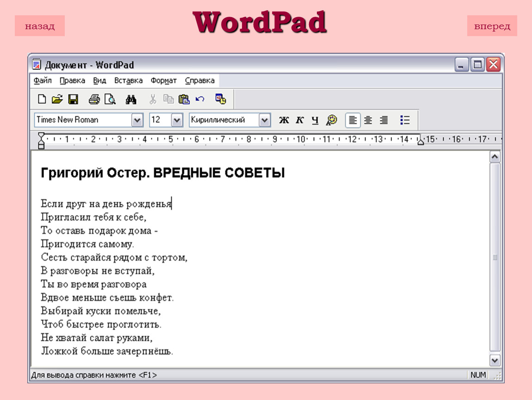Open the text color palette icon

332,120
